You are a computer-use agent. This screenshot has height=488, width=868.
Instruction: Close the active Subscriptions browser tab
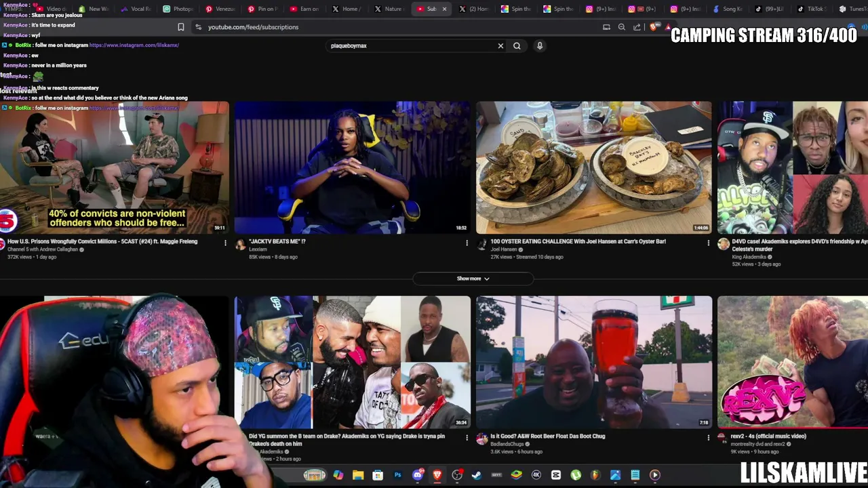click(444, 9)
